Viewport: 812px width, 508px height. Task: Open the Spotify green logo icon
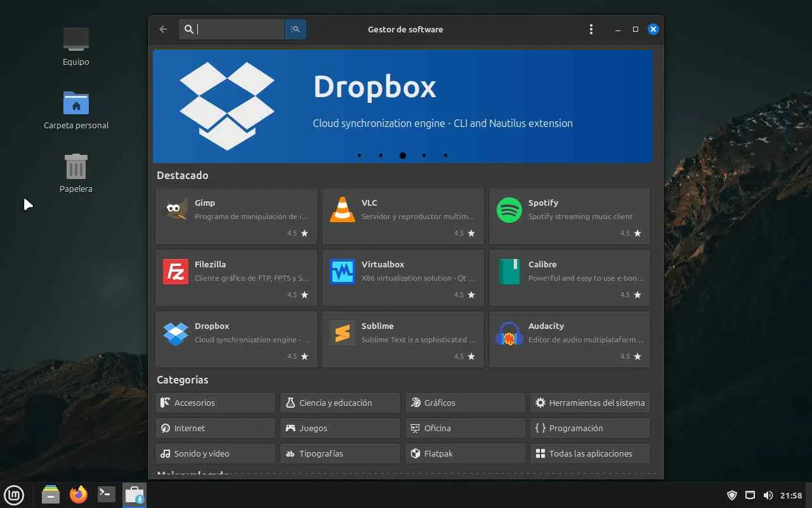[509, 210]
